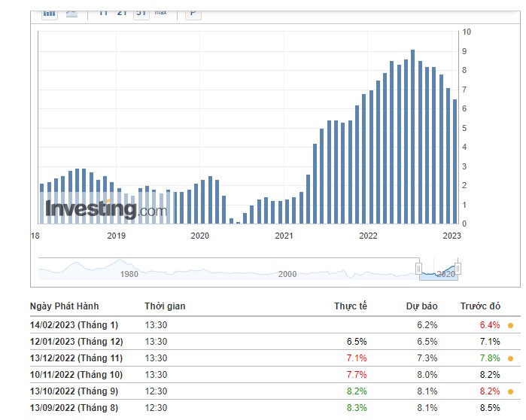
Task: Click the 8.5% previous value
Action: tap(490, 408)
